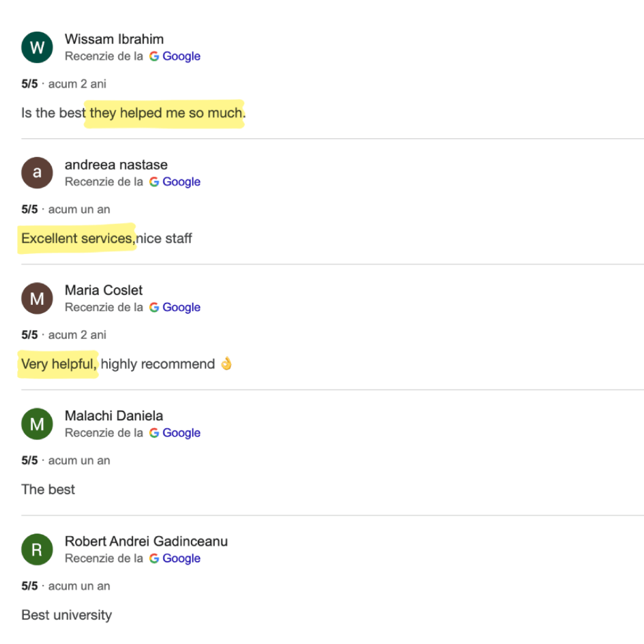Viewport: 644px width, 644px height.
Task: Click Wissam Ibrahim's green W avatar
Action: pos(37,47)
